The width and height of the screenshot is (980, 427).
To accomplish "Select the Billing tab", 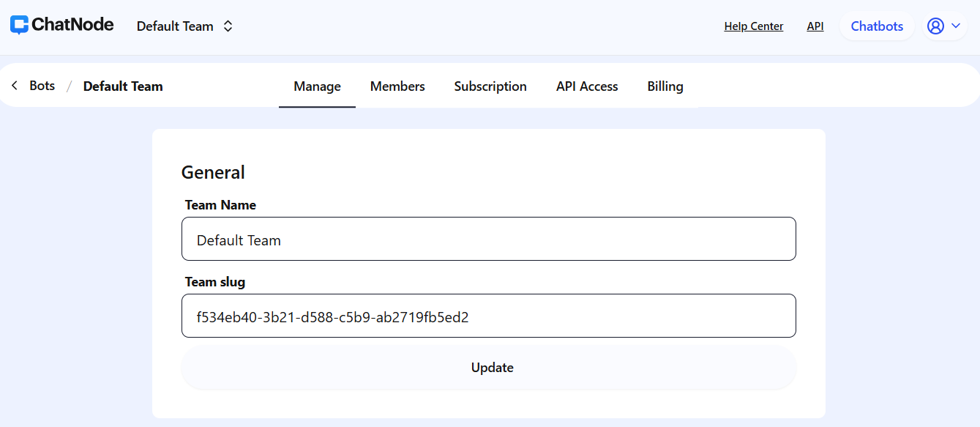I will 665,86.
